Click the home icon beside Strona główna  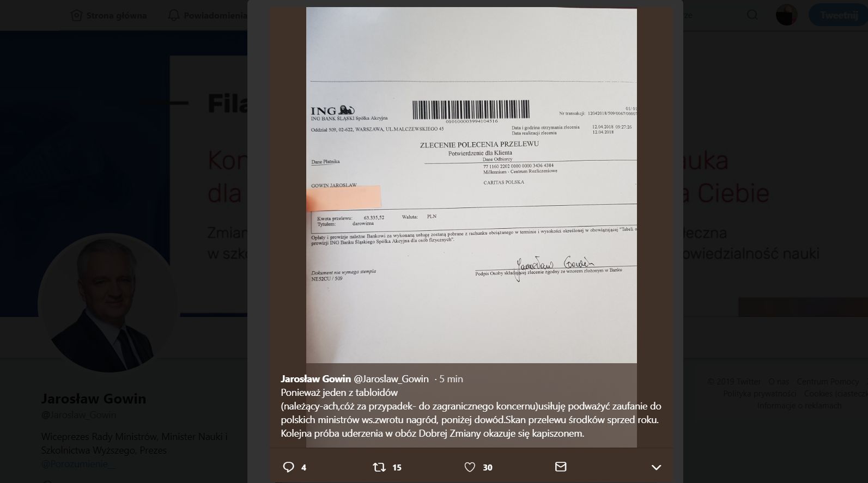pyautogui.click(x=76, y=15)
